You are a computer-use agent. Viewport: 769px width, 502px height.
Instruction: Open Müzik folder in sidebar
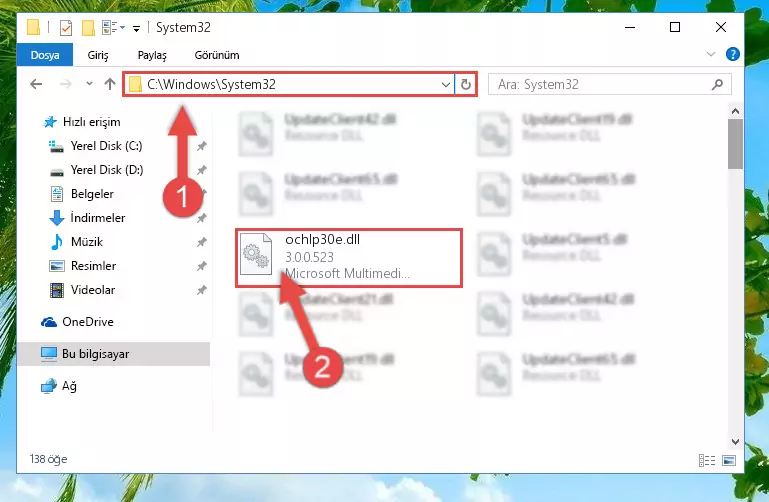86,242
